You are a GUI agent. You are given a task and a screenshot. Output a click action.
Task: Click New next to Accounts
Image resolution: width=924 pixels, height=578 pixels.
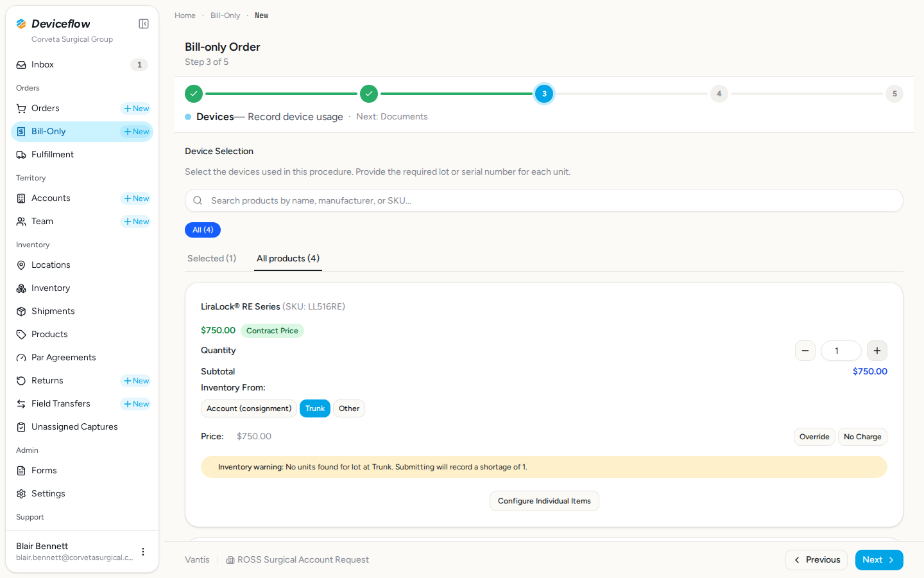[136, 198]
